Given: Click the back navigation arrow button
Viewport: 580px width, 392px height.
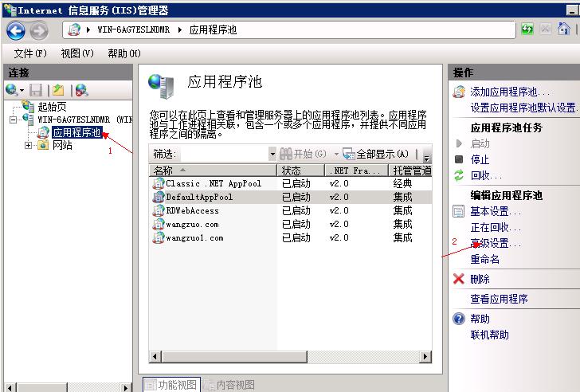Looking at the screenshot, I should point(16,30).
